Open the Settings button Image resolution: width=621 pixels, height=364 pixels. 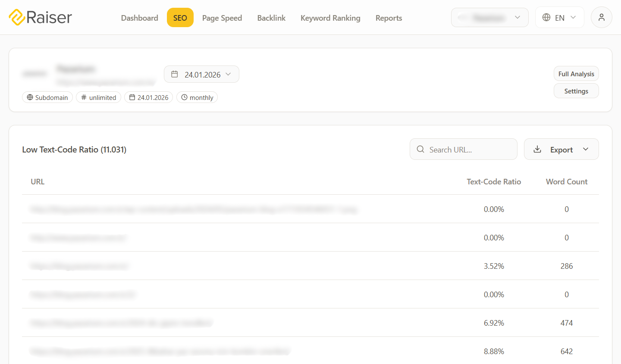[576, 91]
